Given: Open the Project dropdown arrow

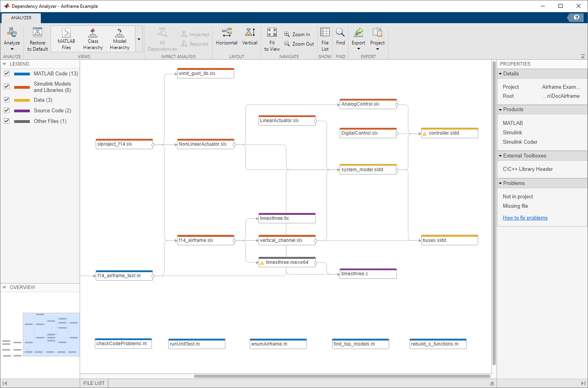Looking at the screenshot, I should (378, 49).
